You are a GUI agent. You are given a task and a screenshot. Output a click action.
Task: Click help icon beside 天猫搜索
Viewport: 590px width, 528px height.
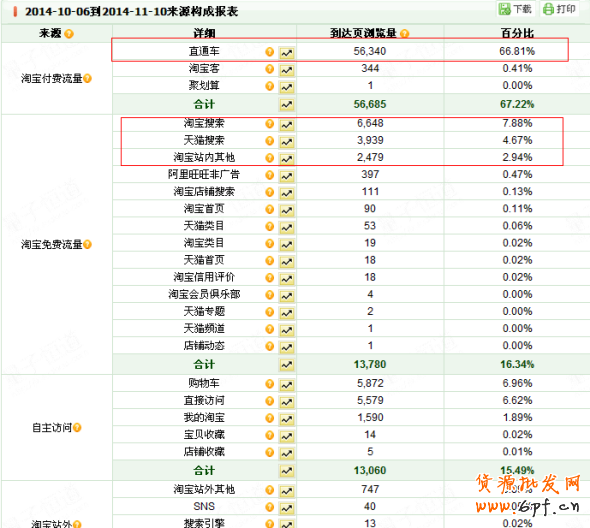coord(269,141)
